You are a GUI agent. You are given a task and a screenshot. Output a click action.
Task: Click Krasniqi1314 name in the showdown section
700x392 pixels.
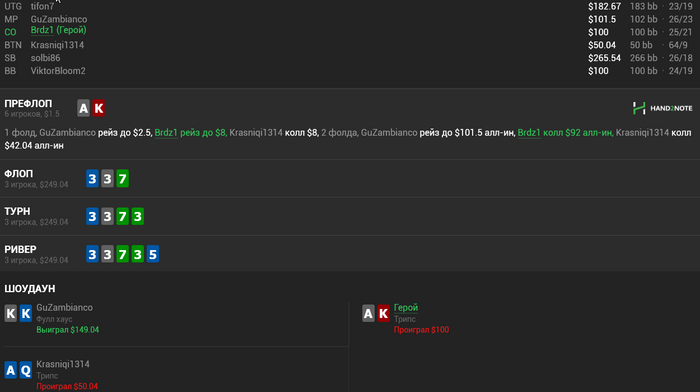pos(63,364)
